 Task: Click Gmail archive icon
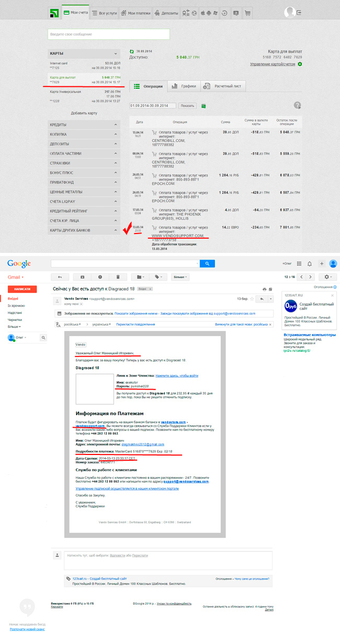82,276
